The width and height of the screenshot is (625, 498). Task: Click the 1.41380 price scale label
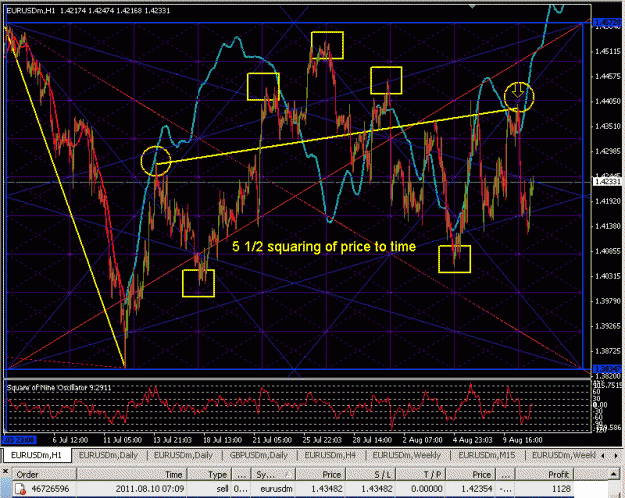point(607,226)
